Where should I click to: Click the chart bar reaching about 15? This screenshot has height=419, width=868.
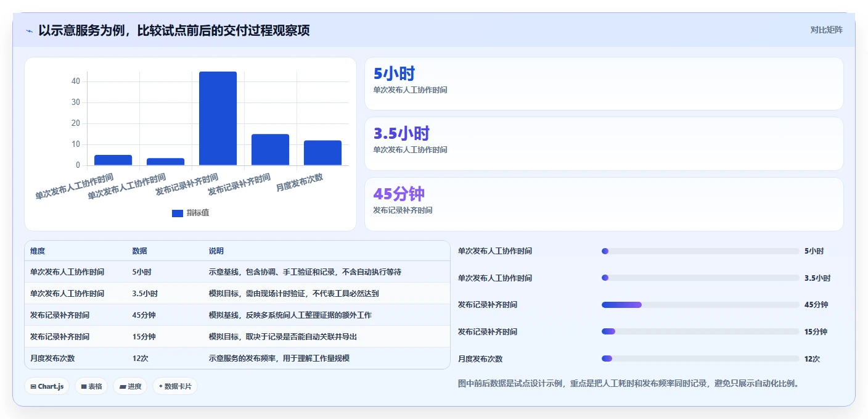click(270, 150)
